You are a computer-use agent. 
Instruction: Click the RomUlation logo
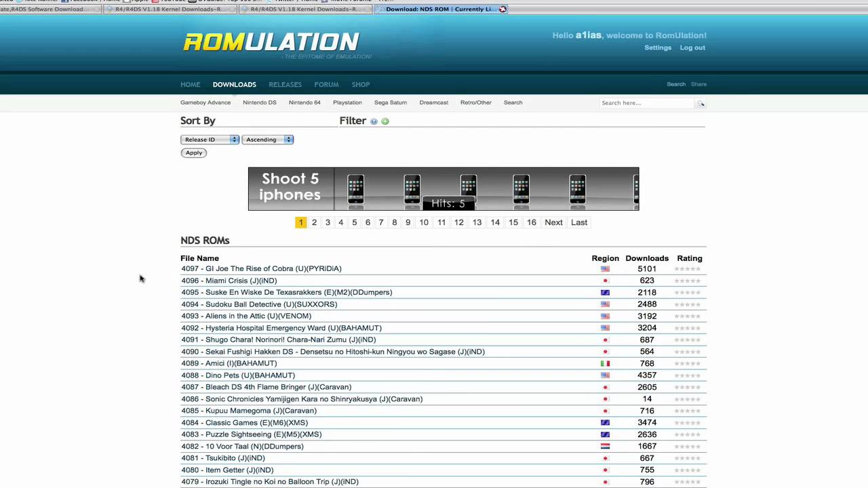271,42
